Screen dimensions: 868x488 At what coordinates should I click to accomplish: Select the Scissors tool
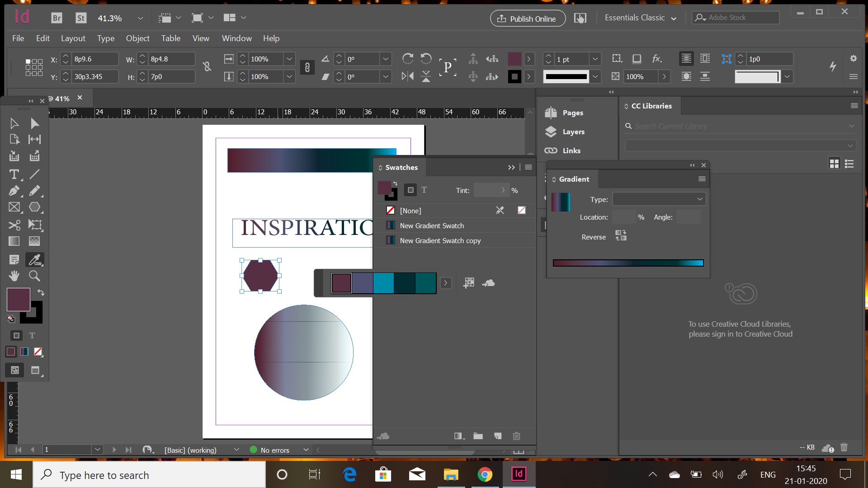14,225
